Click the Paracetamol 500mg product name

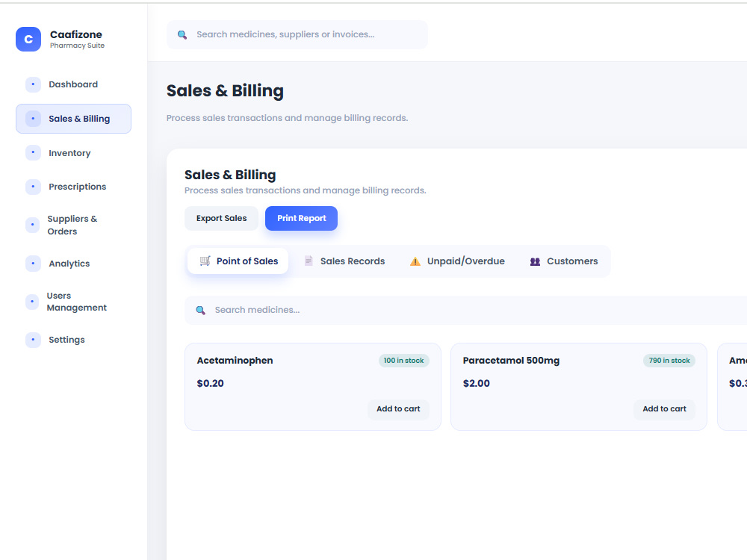coord(511,361)
